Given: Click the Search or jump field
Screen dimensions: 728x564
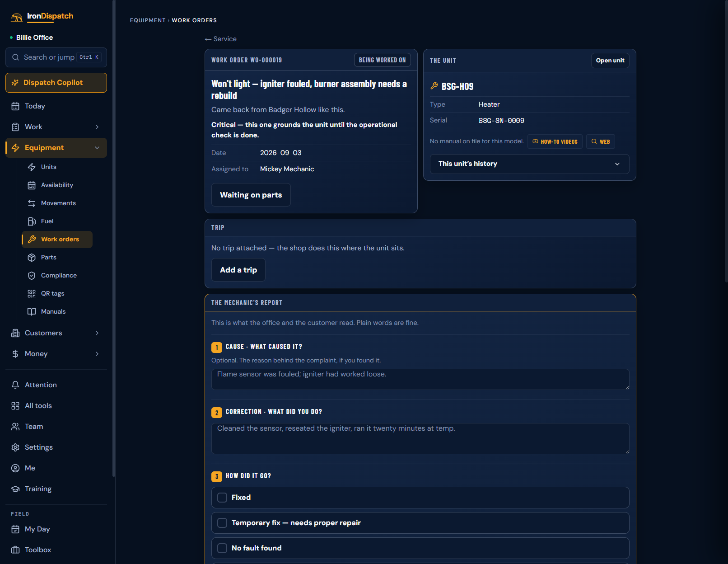Looking at the screenshot, I should (56, 57).
